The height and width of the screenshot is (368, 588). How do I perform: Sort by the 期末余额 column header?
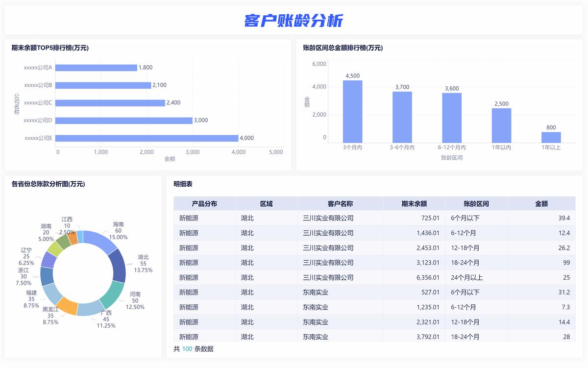coord(414,203)
